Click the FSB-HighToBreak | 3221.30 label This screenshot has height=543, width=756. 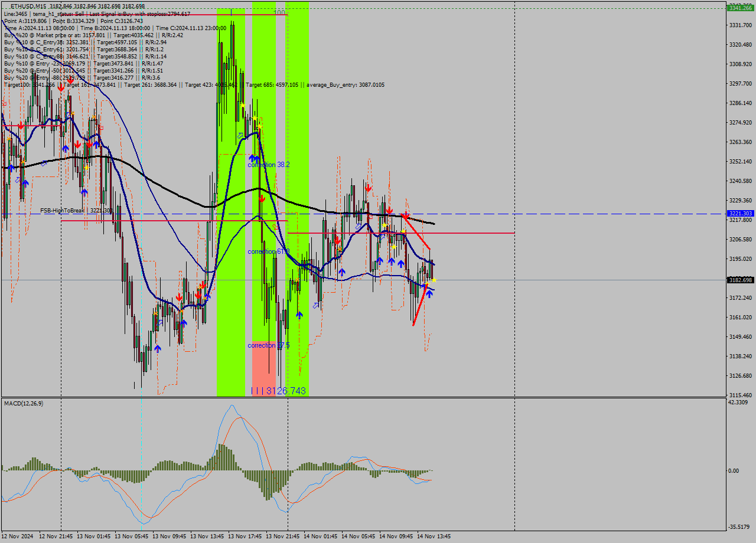pyautogui.click(x=76, y=210)
